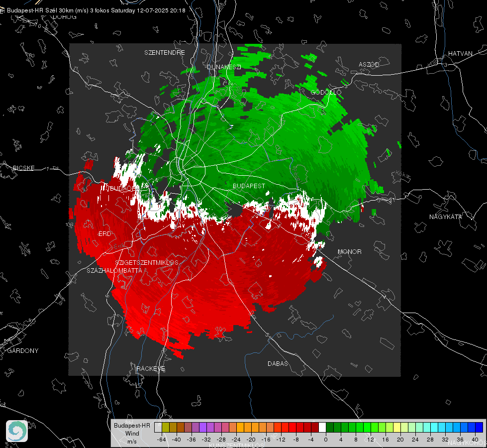Click the positive 28 legend value

coord(430,440)
